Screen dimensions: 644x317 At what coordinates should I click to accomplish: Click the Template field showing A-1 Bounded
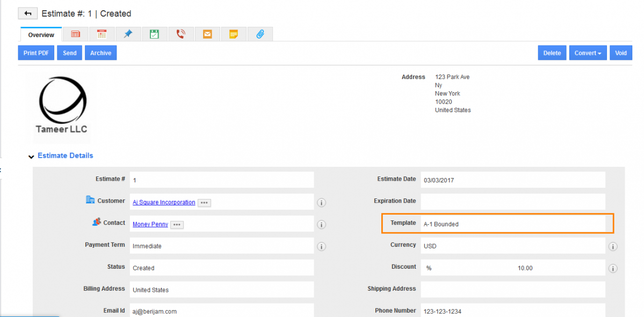(x=512, y=224)
